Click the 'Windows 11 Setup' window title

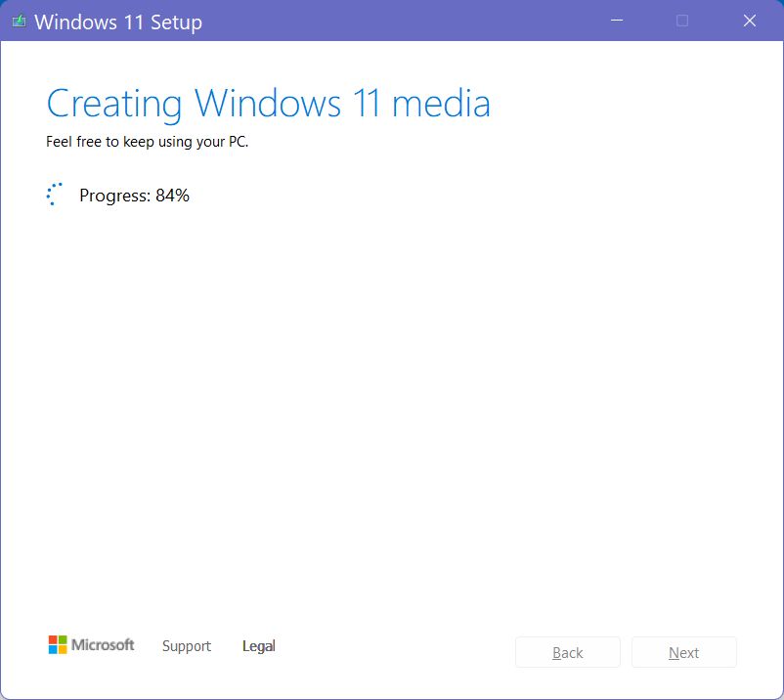click(118, 22)
